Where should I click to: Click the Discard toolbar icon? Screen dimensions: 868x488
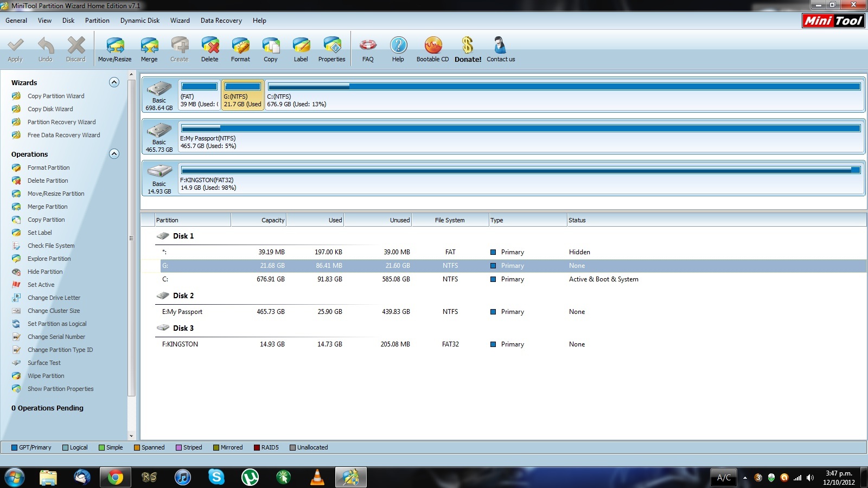coord(76,49)
